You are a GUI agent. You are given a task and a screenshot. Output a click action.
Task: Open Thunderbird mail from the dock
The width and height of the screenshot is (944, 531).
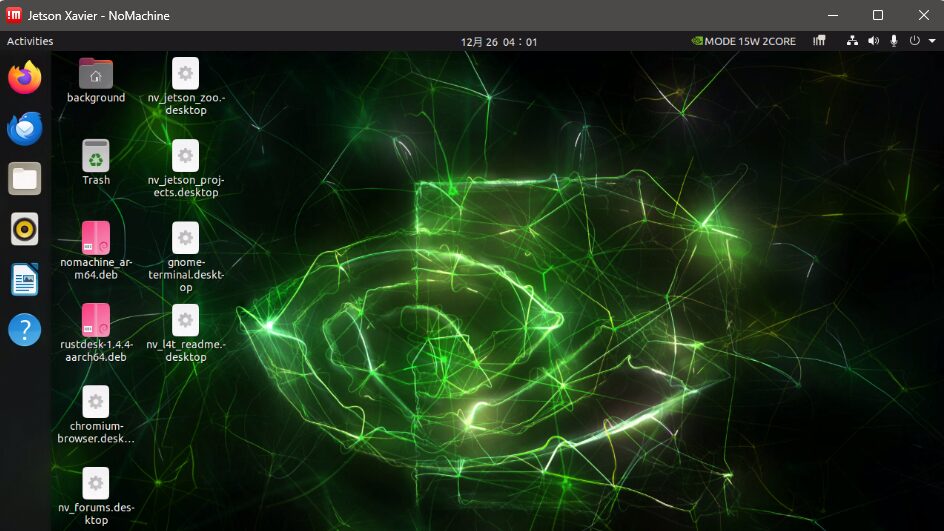coord(25,128)
